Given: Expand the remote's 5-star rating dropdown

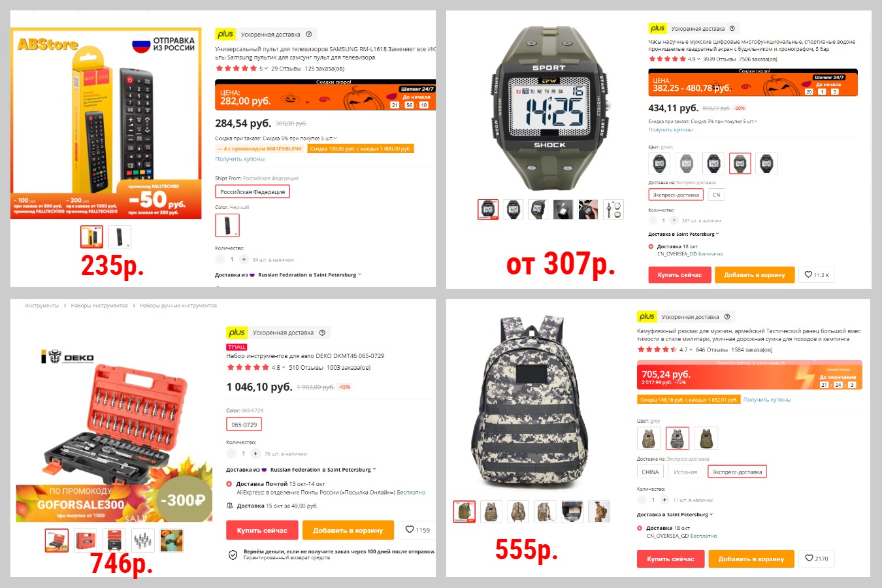Looking at the screenshot, I should (263, 69).
